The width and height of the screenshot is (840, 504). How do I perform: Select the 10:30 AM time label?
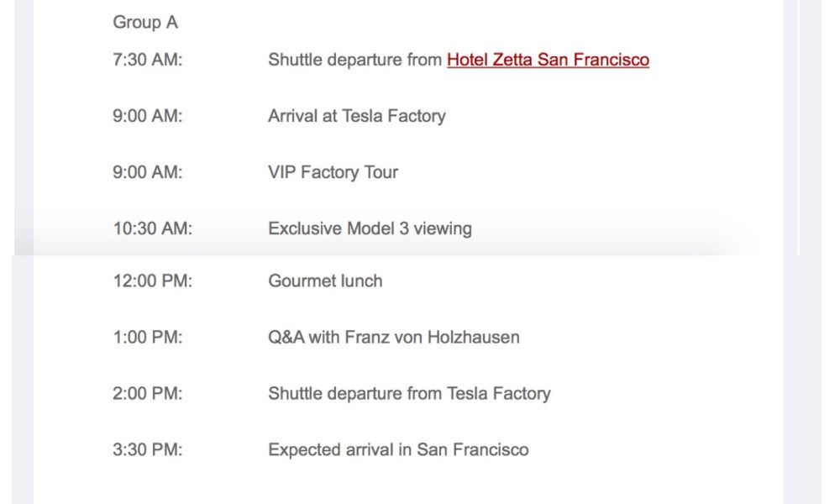click(152, 228)
